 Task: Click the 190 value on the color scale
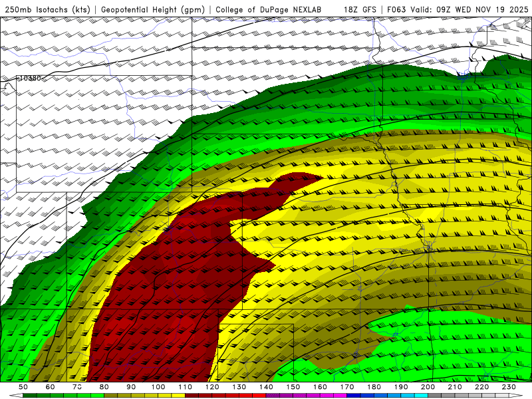[401, 387]
